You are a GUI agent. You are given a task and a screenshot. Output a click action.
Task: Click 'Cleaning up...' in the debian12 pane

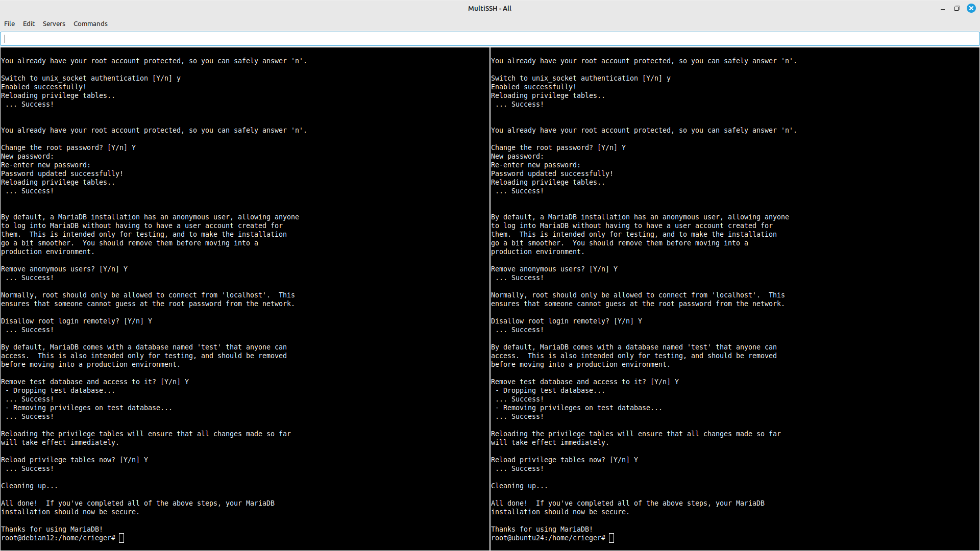coord(30,486)
